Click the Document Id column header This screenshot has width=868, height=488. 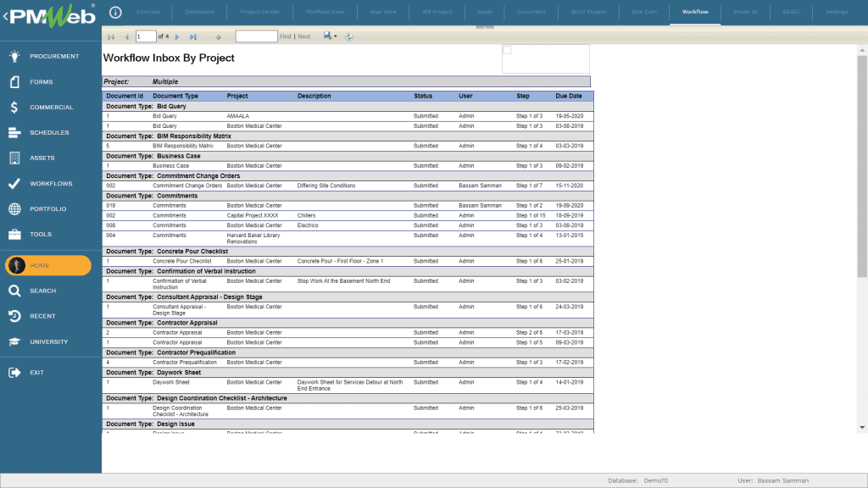[125, 96]
